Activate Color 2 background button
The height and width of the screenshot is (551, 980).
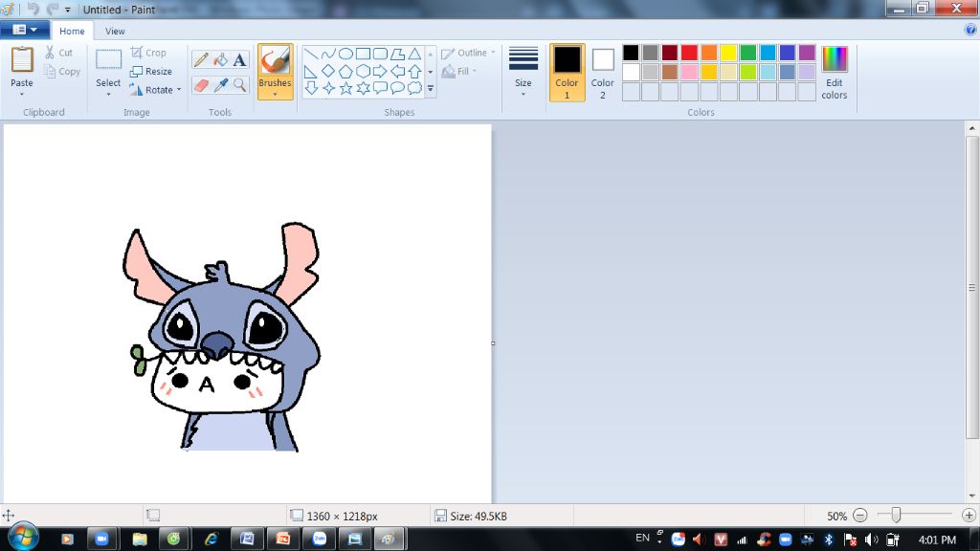click(x=603, y=73)
